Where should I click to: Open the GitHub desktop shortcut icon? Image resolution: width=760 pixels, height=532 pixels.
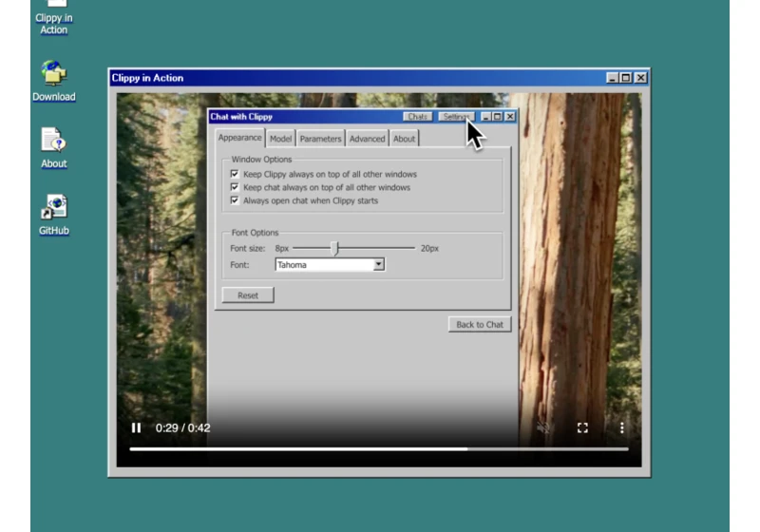[54, 215]
